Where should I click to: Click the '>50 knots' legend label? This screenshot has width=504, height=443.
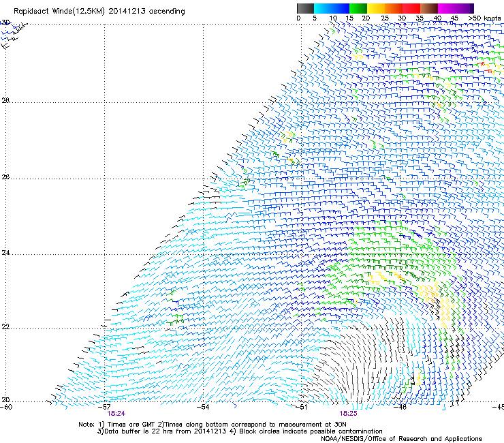click(x=484, y=18)
